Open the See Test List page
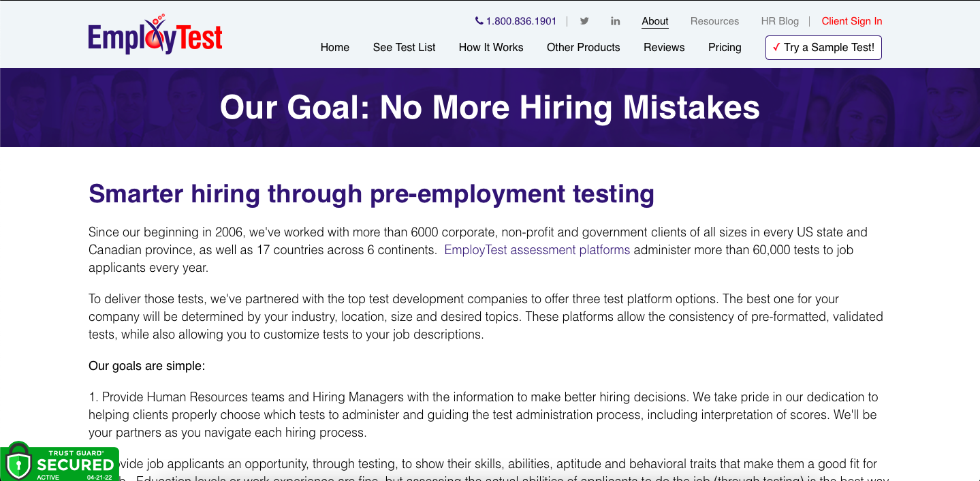This screenshot has height=481, width=980. click(x=404, y=48)
